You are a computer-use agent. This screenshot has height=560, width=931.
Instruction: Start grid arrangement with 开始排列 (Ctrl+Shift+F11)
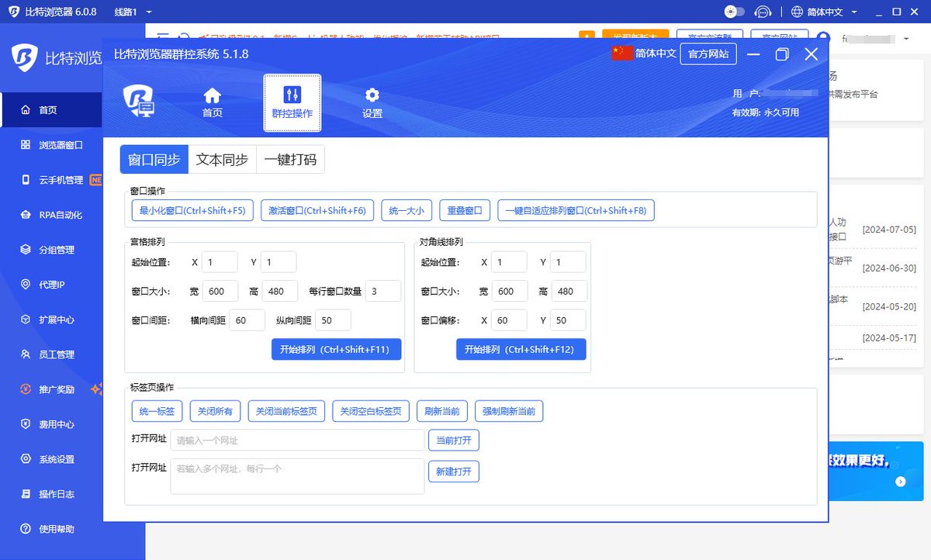[336, 350]
